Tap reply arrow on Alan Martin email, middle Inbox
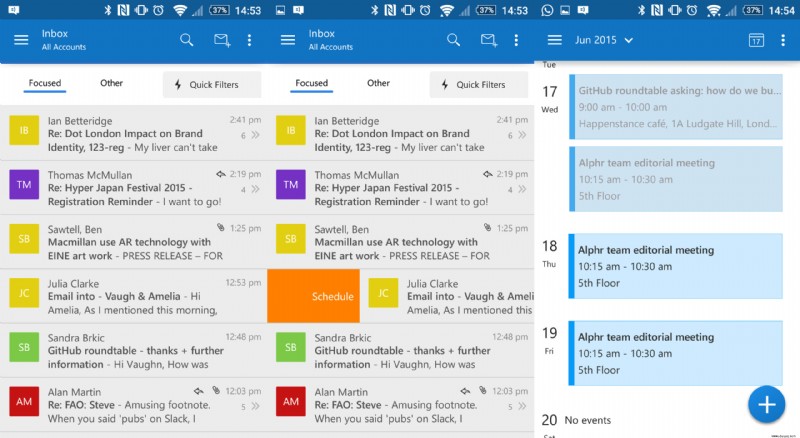The image size is (800, 438). 465,391
